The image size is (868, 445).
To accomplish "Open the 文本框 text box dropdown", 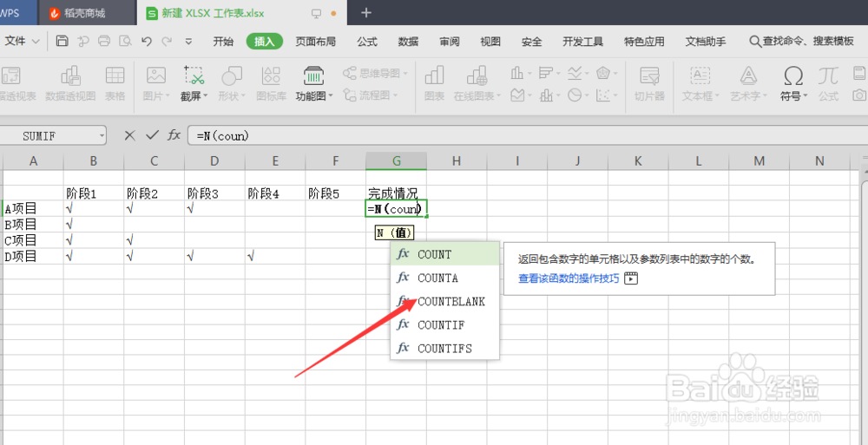I will tap(700, 83).
